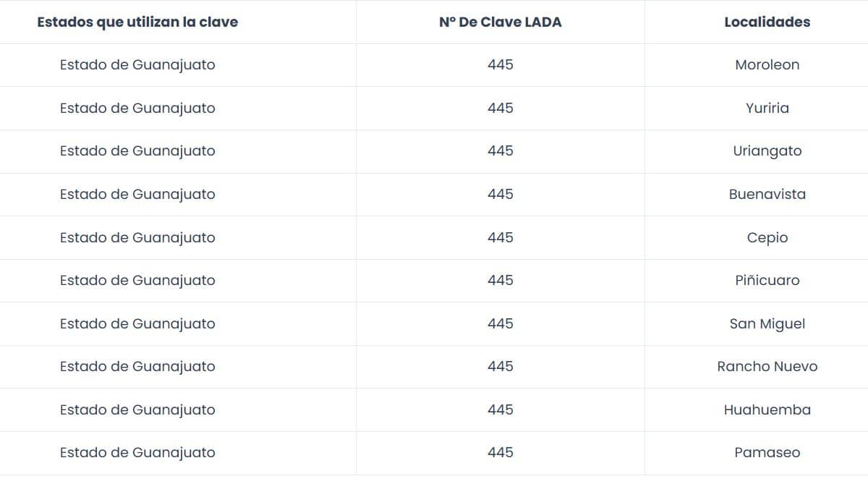
Task: Click 'Estado de Guanajuato' in Yuriria row
Action: (x=137, y=108)
